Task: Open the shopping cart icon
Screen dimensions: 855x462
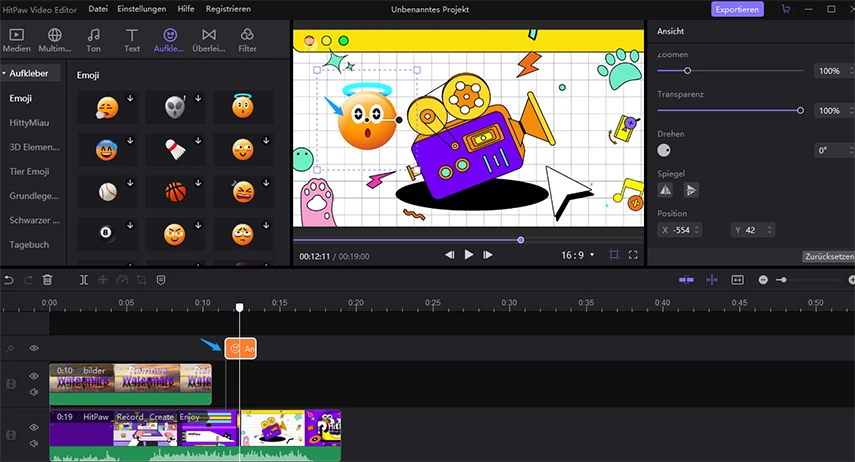Action: (786, 9)
